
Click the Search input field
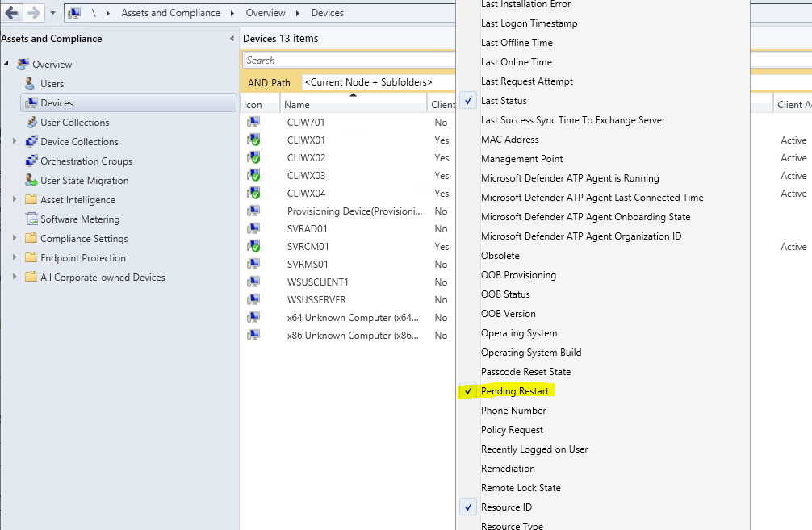click(x=349, y=60)
